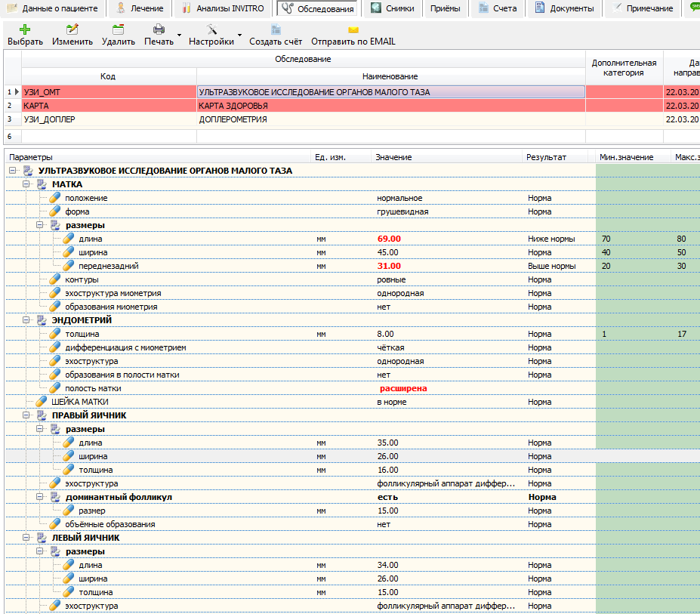
Task: Switch to Данные о пациенте tab
Action: [53, 8]
